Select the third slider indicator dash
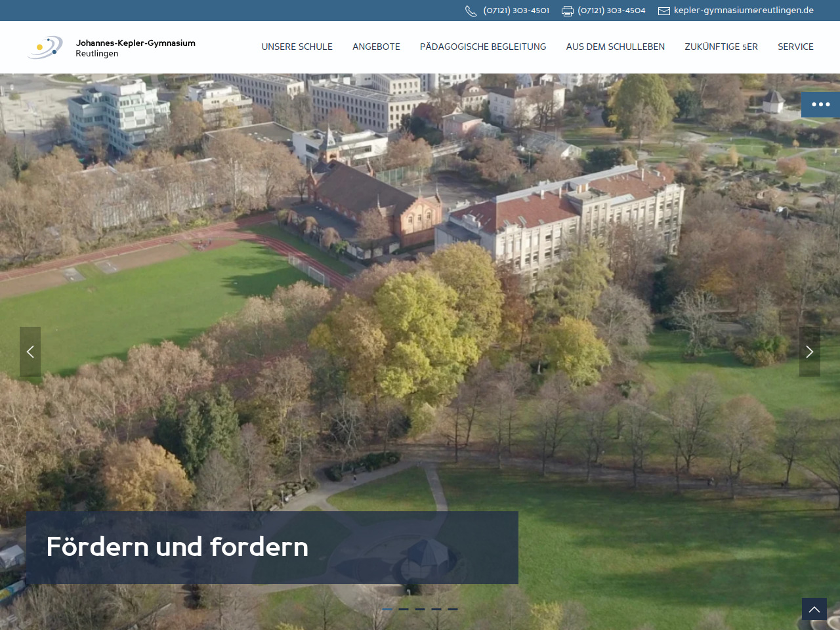Viewport: 840px width, 630px height. 420,609
